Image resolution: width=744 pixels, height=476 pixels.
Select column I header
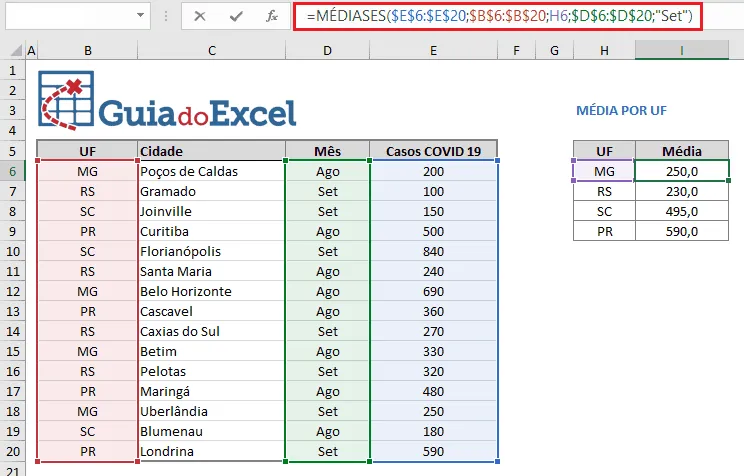682,50
